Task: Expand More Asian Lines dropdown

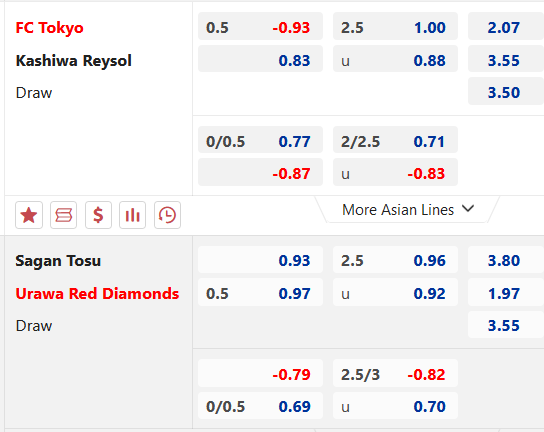Action: tap(407, 210)
